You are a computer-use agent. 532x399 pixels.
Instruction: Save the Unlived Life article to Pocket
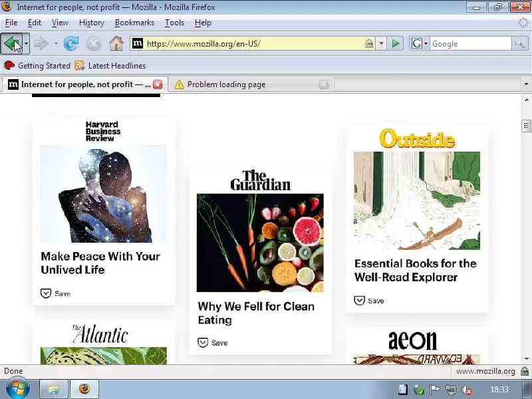tap(55, 293)
